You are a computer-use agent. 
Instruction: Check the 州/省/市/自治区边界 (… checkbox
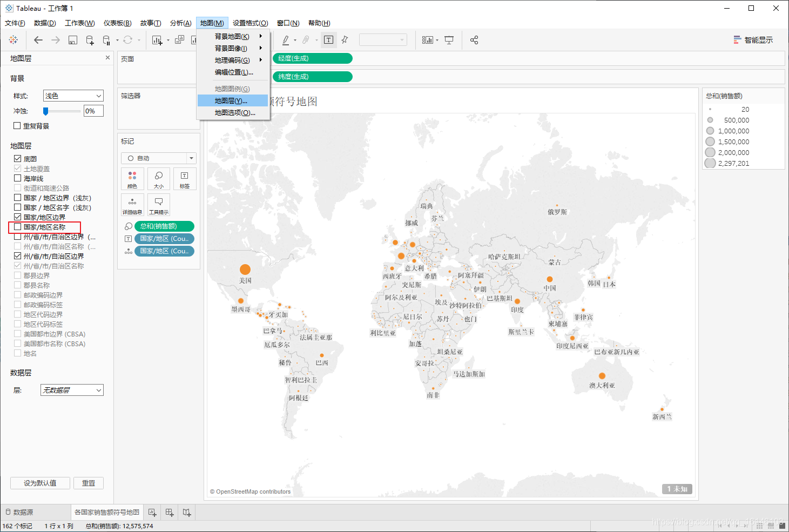17,237
